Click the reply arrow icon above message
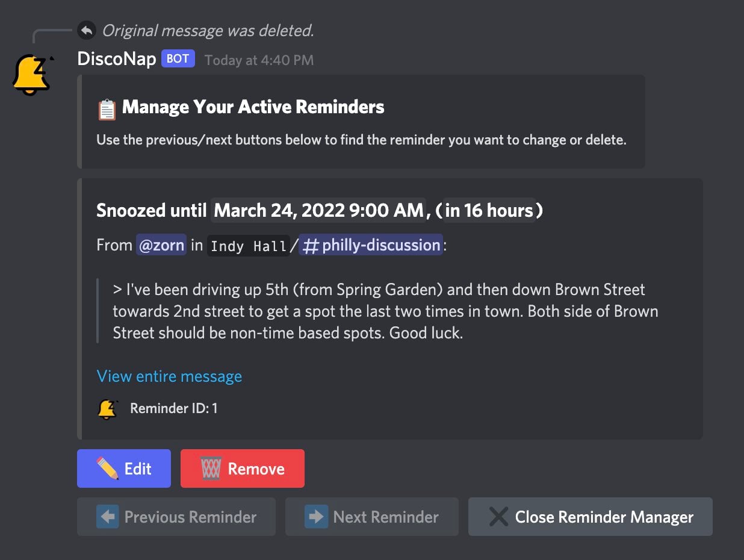This screenshot has height=560, width=744. [x=87, y=30]
